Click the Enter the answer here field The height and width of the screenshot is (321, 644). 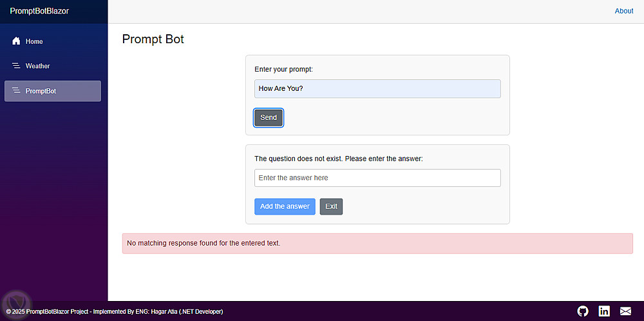(x=377, y=178)
